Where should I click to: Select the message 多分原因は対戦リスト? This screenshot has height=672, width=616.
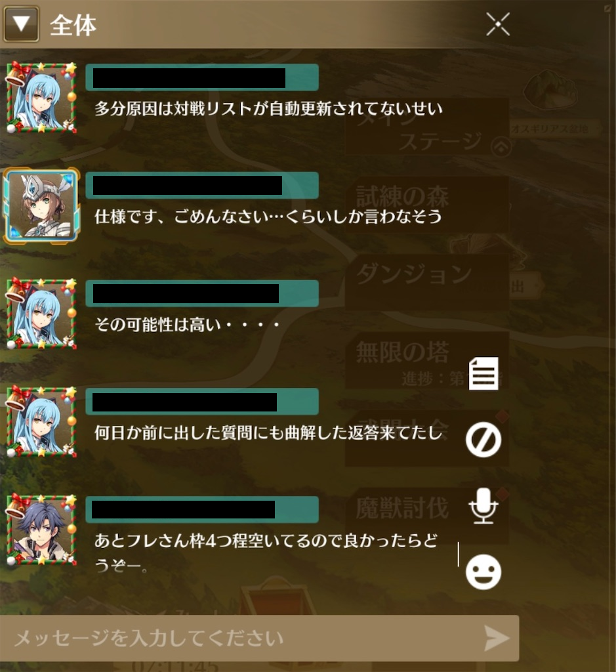(x=268, y=109)
